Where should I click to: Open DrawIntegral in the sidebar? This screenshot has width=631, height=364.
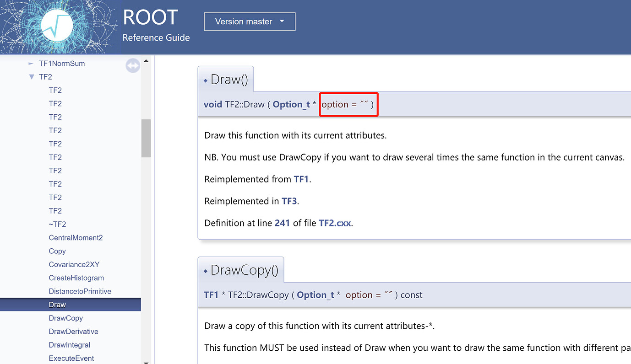tap(70, 345)
